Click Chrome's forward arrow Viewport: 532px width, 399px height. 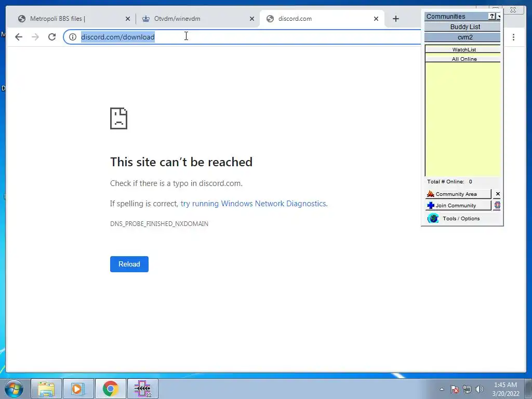(35, 37)
